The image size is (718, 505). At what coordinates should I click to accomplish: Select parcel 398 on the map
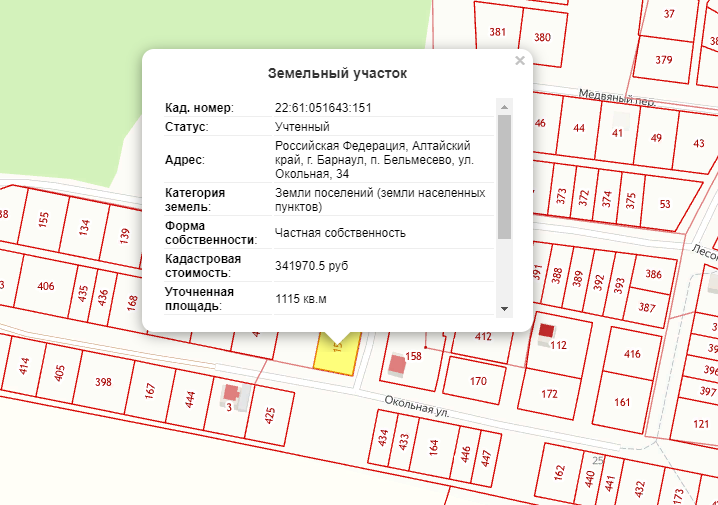point(103,382)
